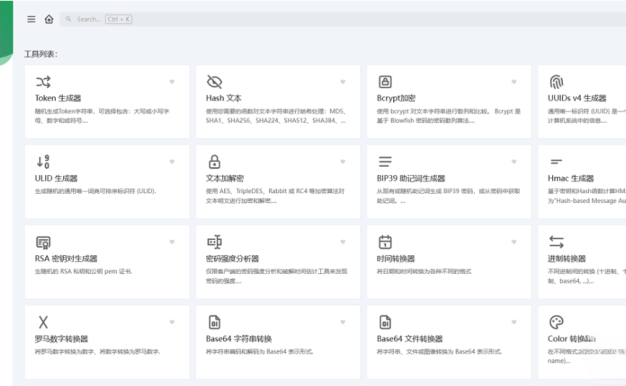Open the ULID 生成器 title
Screen dimensions: 626x386
56,178
